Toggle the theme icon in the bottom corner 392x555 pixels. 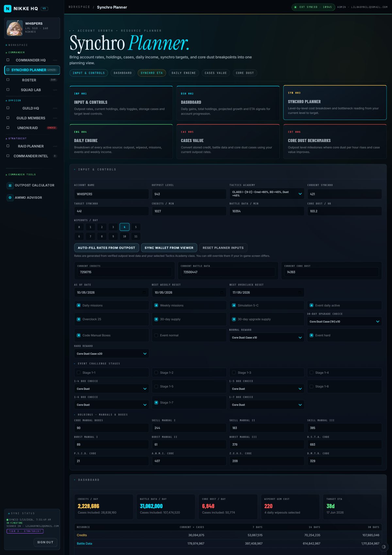[x=384, y=547]
